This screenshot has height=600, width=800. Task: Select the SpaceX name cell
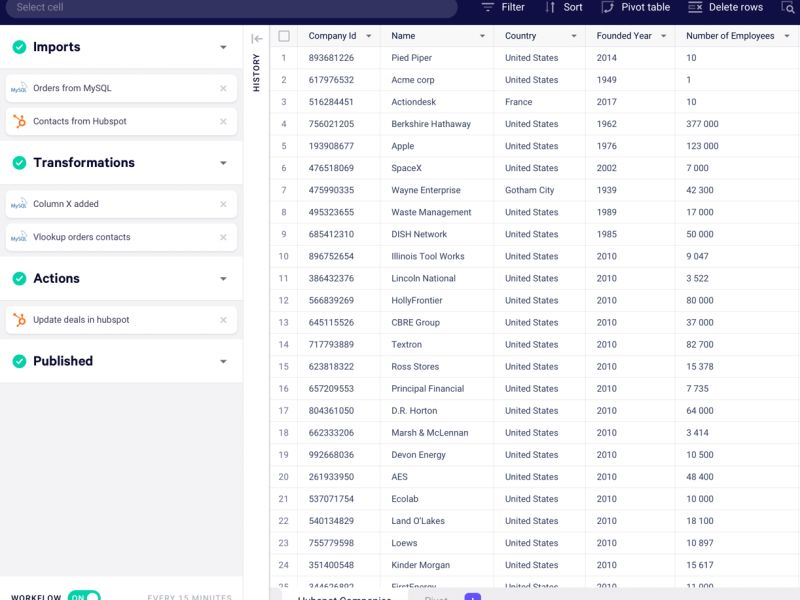437,168
